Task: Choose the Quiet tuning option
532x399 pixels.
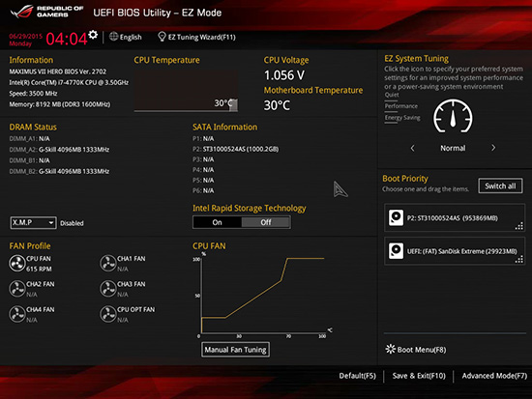Action: pyautogui.click(x=392, y=95)
